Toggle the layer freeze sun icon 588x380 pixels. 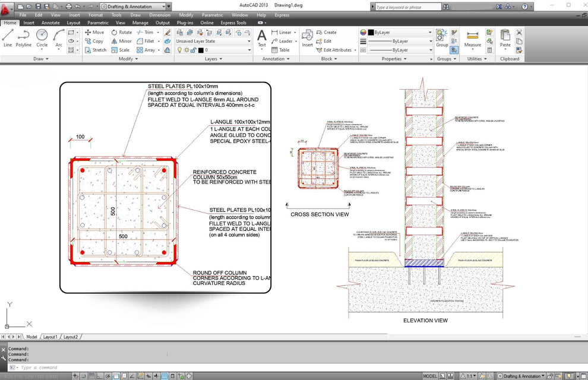(x=186, y=50)
